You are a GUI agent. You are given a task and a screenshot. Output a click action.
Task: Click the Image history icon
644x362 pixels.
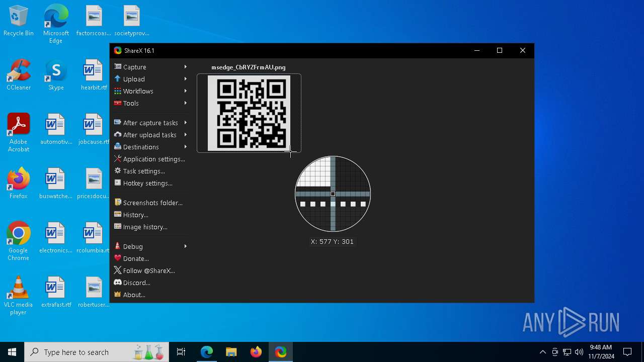[118, 227]
